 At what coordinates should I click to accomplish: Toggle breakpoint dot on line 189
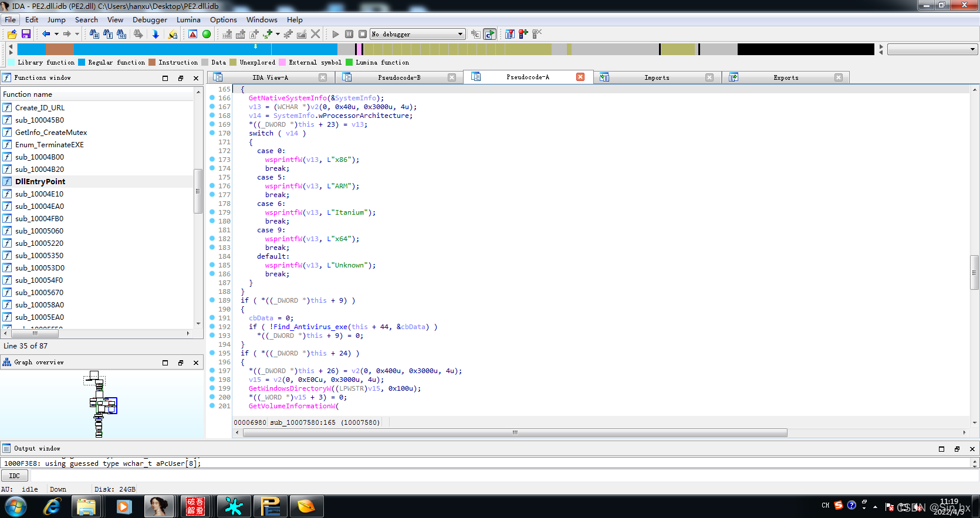point(212,300)
